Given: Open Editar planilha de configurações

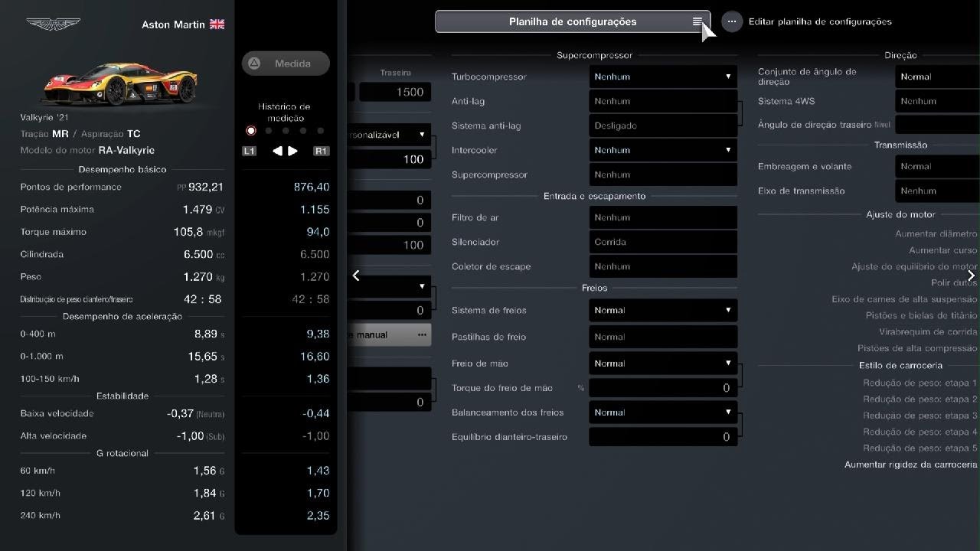Looking at the screenshot, I should [x=820, y=21].
